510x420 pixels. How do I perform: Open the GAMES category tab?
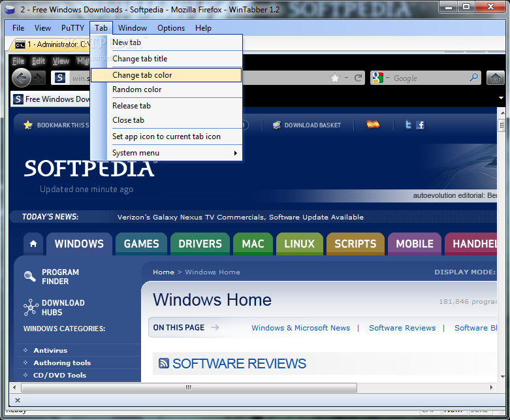pyautogui.click(x=141, y=244)
